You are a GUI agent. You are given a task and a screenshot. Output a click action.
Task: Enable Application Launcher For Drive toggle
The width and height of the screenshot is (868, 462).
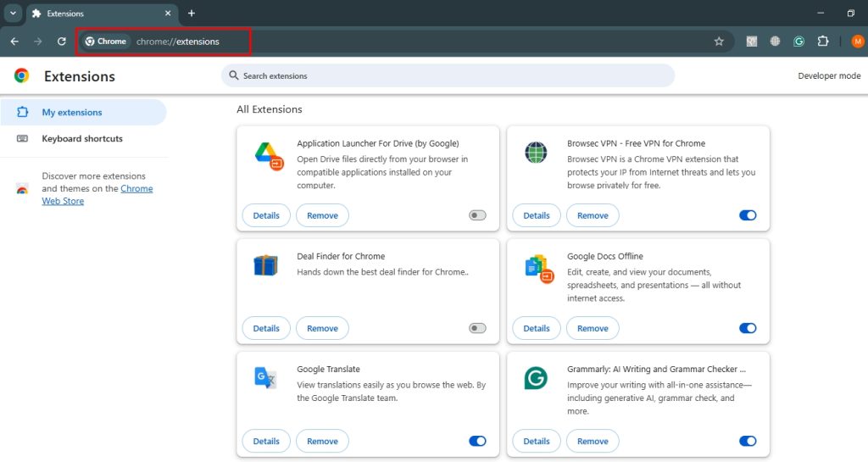point(477,215)
